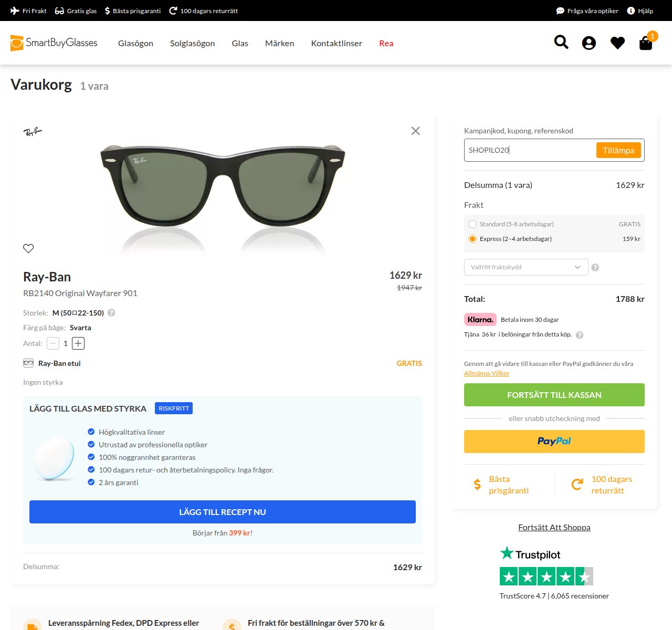Select Express shipping radio option
This screenshot has height=630, width=672.
click(472, 239)
